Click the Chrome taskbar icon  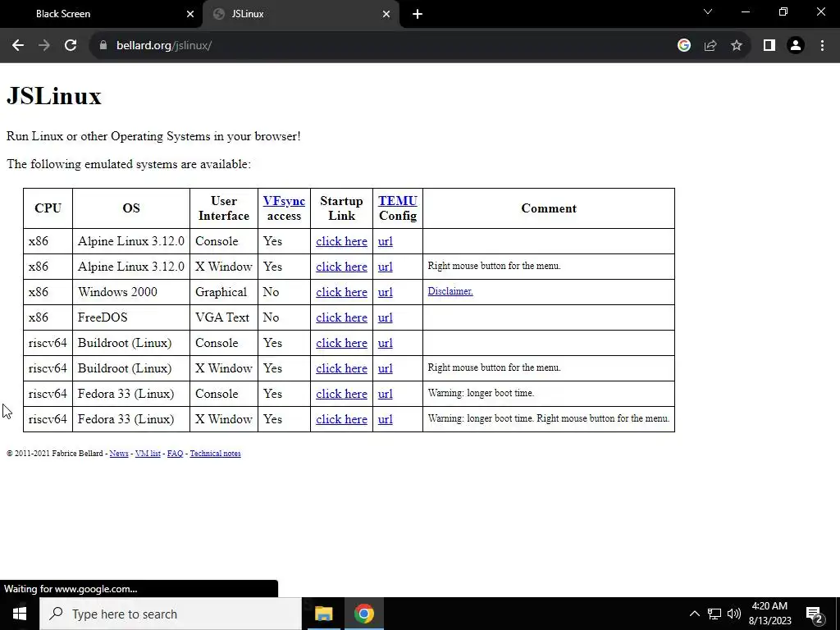(363, 614)
